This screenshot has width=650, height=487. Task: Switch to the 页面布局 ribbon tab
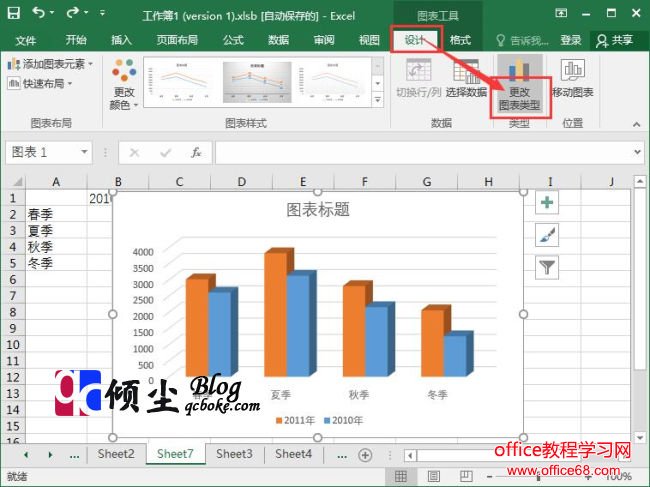pyautogui.click(x=177, y=40)
